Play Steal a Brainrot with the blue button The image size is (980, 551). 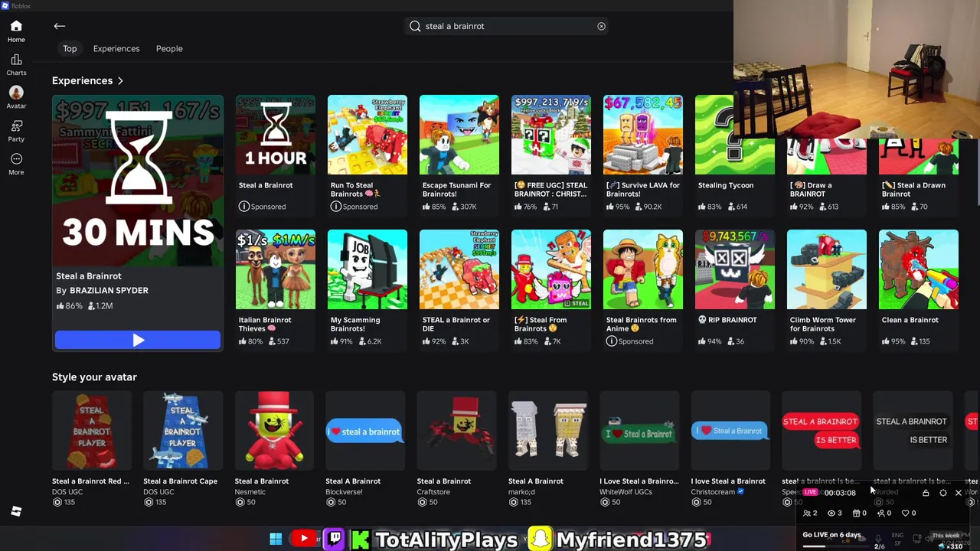coord(138,341)
